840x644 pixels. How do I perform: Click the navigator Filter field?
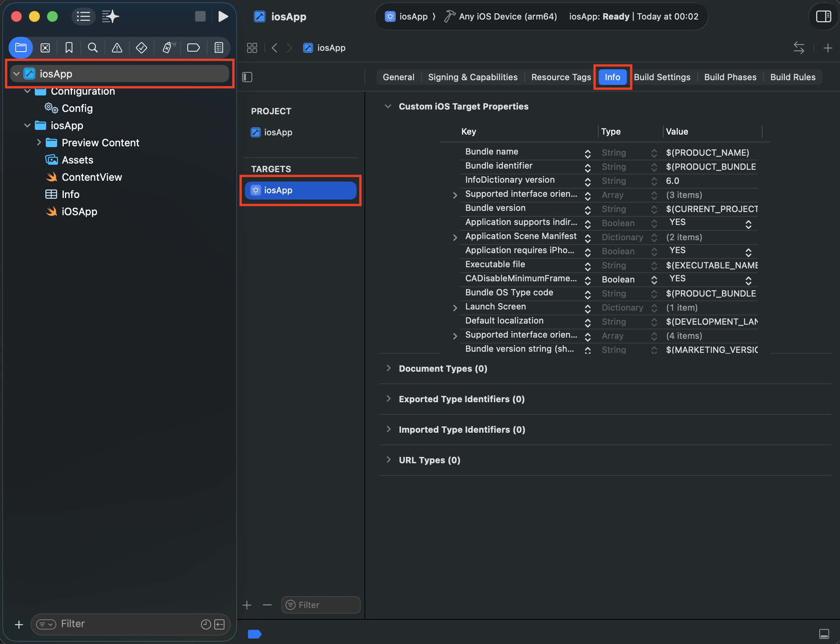[130, 624]
